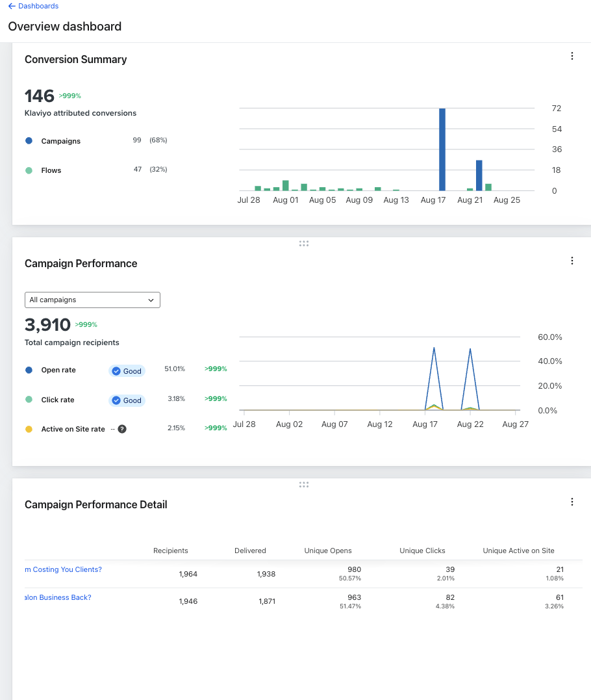Grab the drag handle above Campaign Performance card
Viewport: 591px width, 700px height.
(x=303, y=243)
